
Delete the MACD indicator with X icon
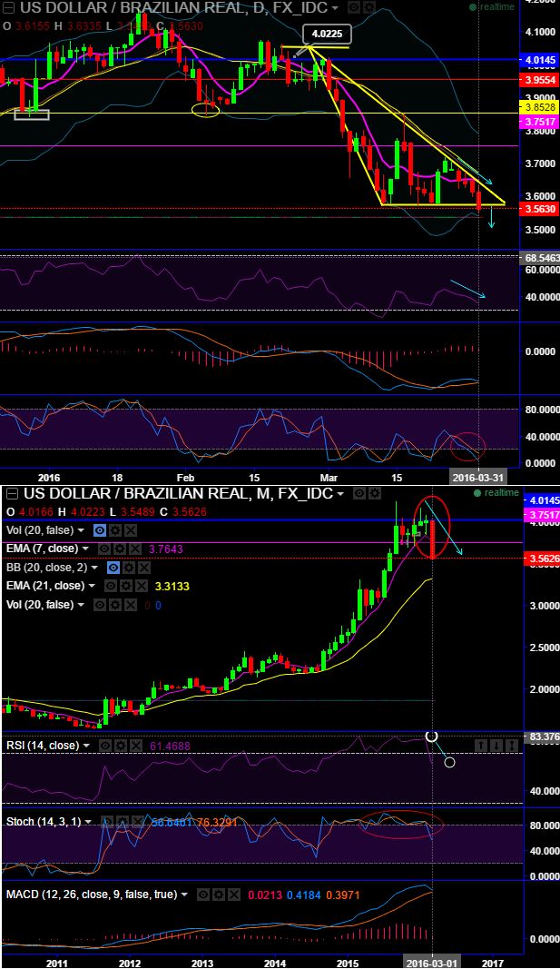click(x=232, y=894)
